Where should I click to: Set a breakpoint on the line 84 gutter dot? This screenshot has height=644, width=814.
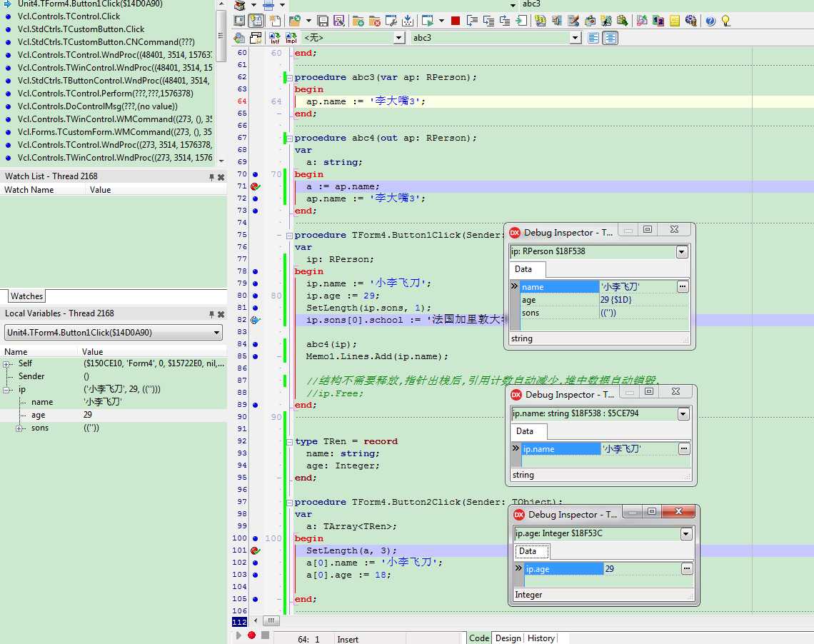(x=255, y=344)
